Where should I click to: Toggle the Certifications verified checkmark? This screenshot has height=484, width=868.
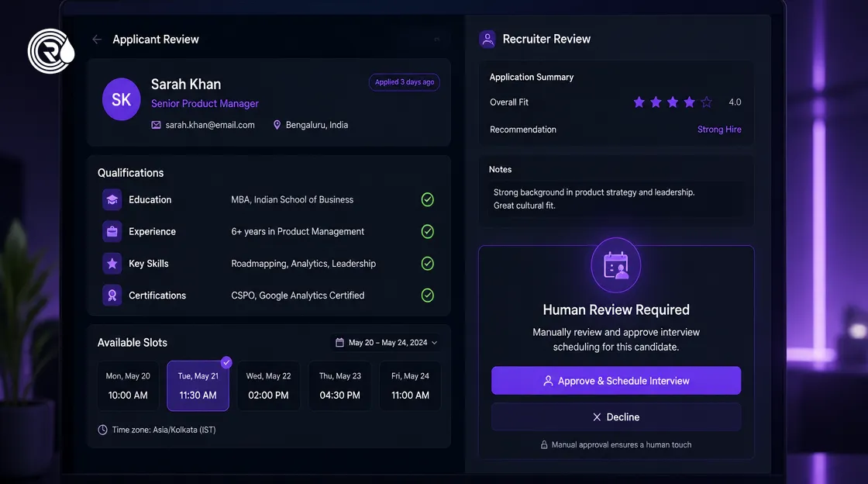427,296
